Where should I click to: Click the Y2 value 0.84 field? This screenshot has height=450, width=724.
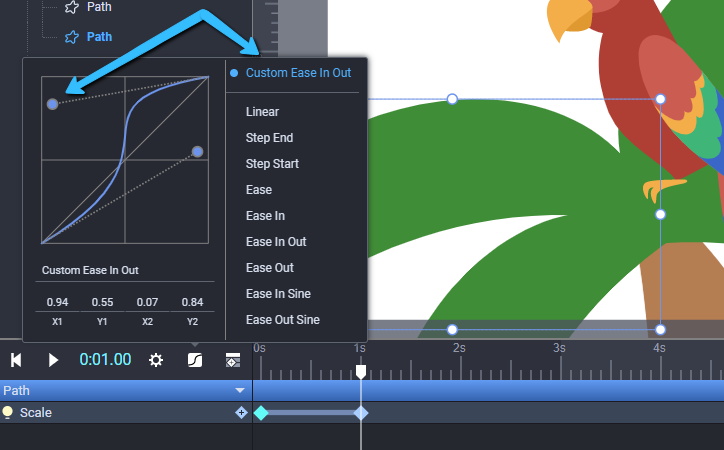192,302
